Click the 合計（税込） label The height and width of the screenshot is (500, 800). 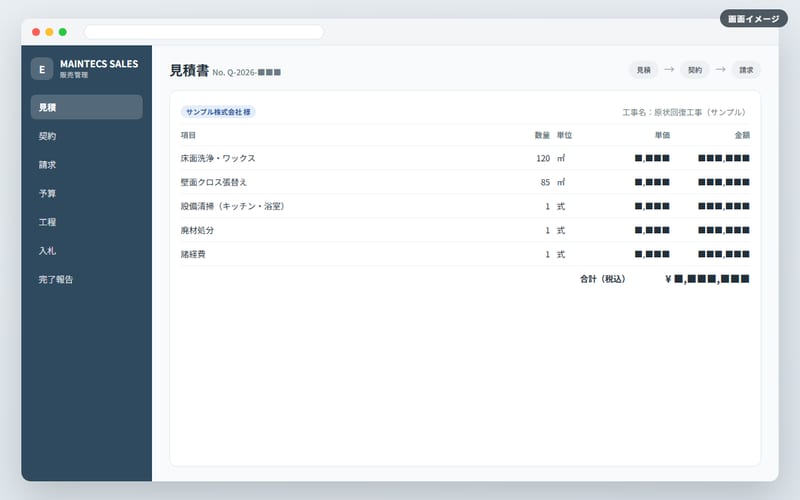click(604, 279)
